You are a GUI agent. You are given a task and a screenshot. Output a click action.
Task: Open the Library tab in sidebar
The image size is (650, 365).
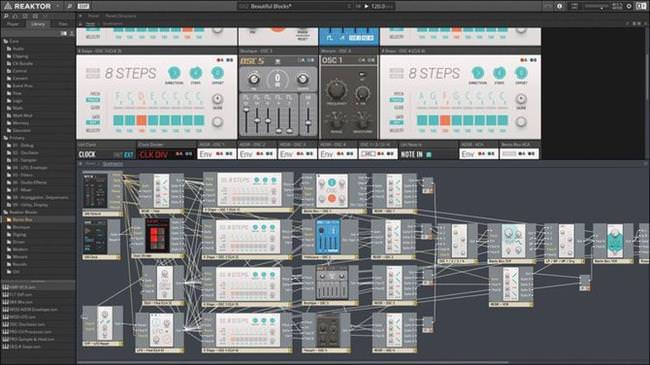(x=38, y=24)
